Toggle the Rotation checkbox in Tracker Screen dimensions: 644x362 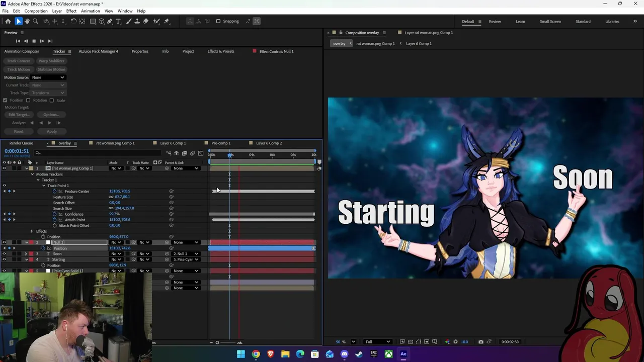pos(28,100)
